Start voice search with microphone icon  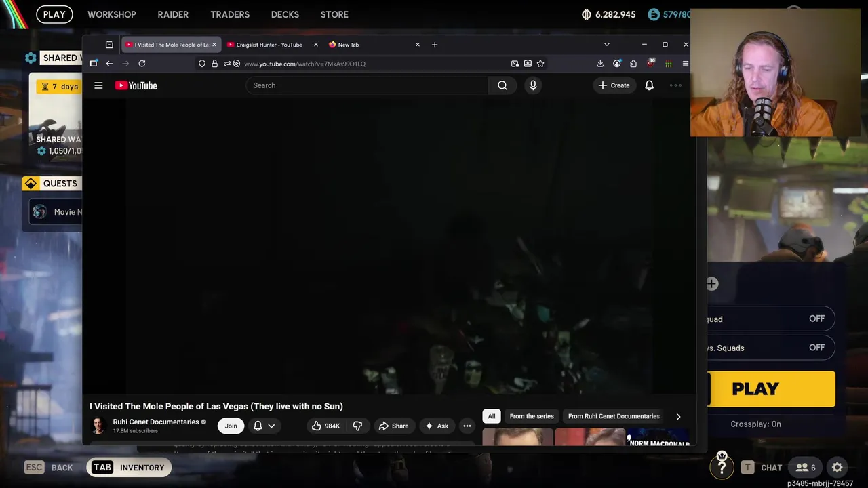tap(533, 85)
